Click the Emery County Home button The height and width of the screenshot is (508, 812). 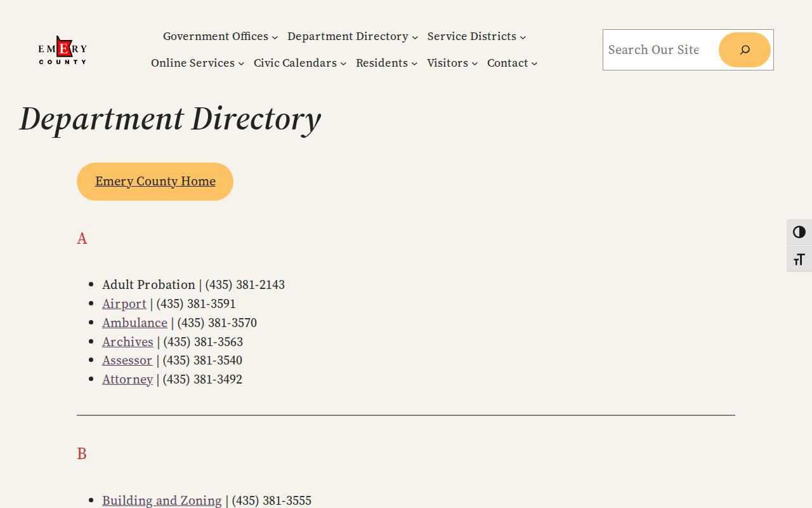tap(155, 182)
